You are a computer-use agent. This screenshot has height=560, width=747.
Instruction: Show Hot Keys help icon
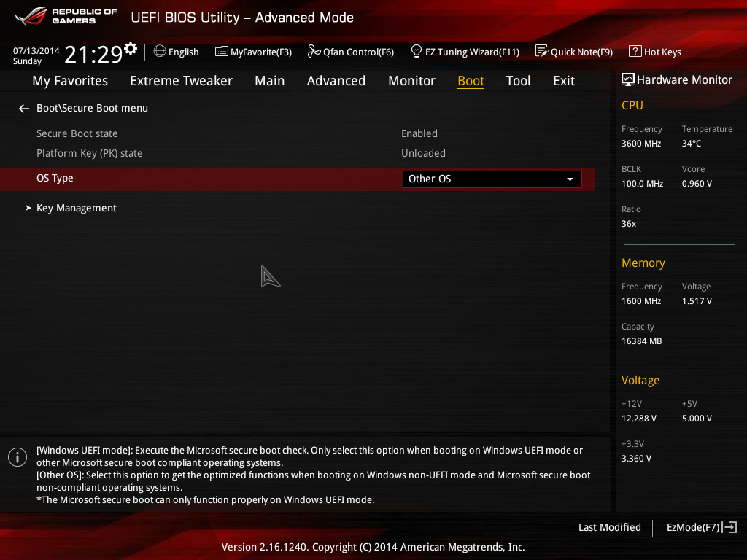point(635,52)
